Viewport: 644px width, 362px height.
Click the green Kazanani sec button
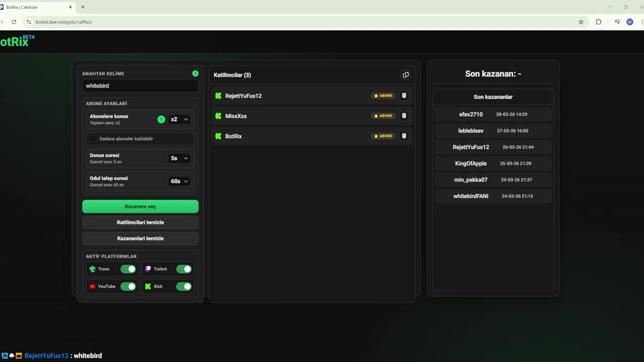140,207
